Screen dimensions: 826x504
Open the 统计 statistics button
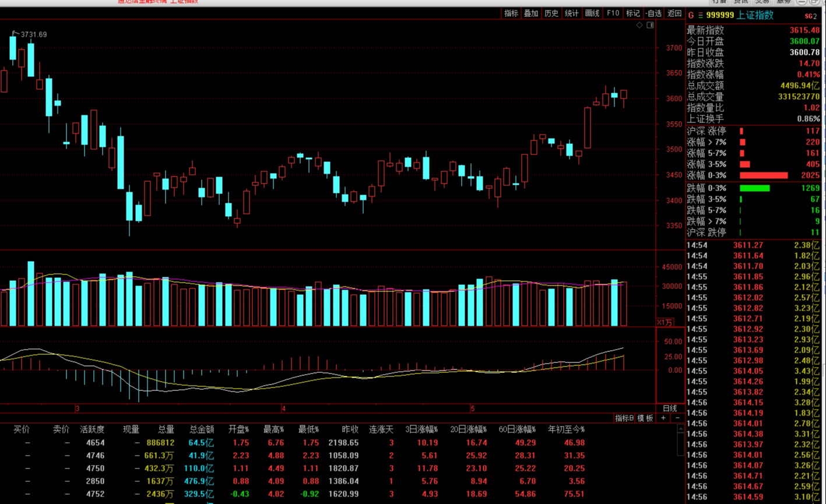pos(572,13)
